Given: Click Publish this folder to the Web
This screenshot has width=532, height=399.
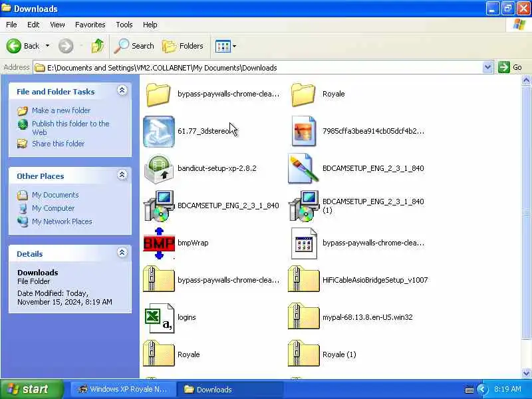Looking at the screenshot, I should click(x=70, y=128).
